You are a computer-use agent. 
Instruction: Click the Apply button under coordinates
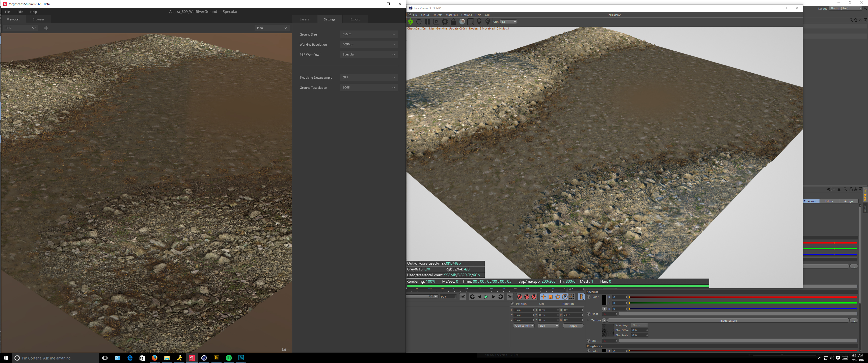[573, 326]
